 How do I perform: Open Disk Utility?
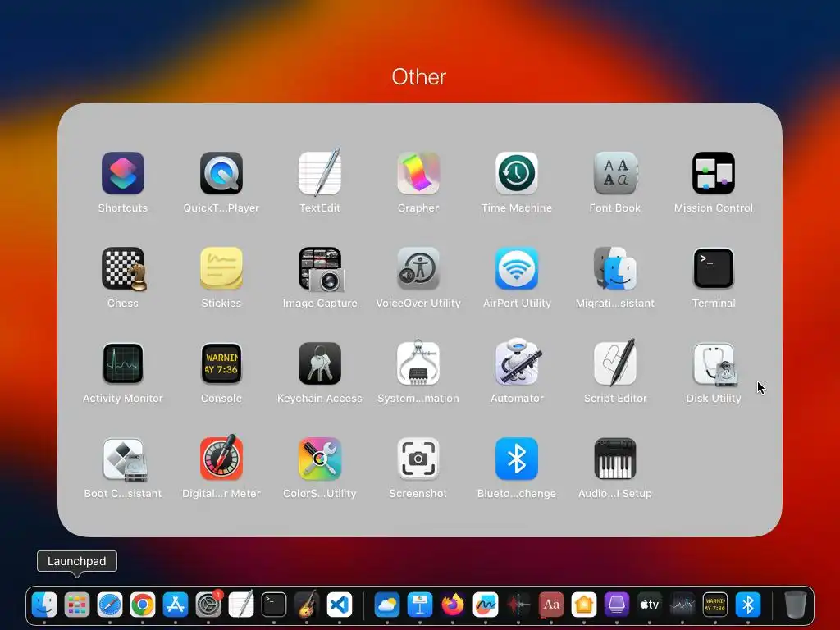click(715, 364)
